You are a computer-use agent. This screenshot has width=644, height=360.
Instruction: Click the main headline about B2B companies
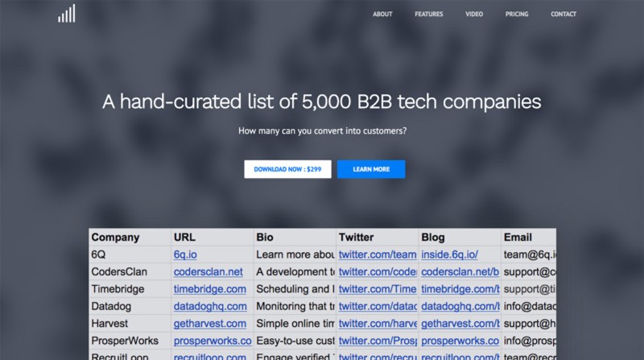pos(321,102)
